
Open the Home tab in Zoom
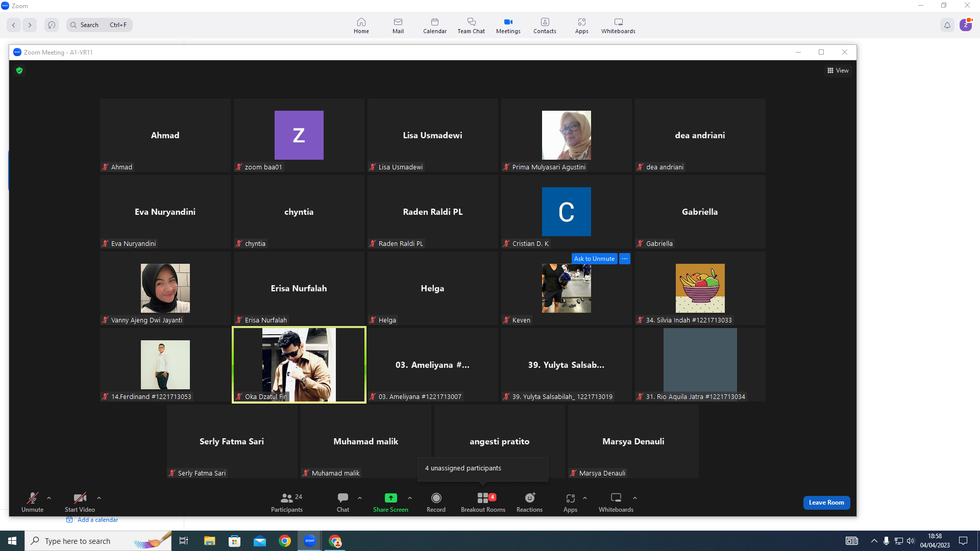click(x=361, y=26)
